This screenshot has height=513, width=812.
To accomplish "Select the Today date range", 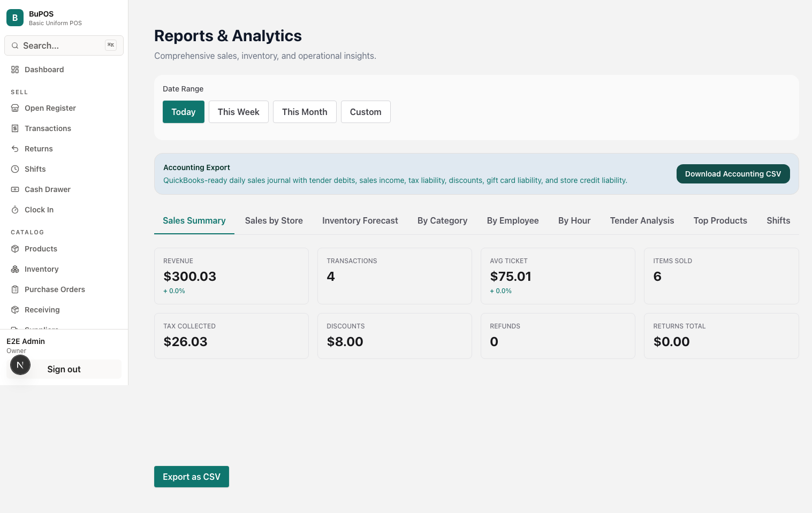I will coord(184,112).
